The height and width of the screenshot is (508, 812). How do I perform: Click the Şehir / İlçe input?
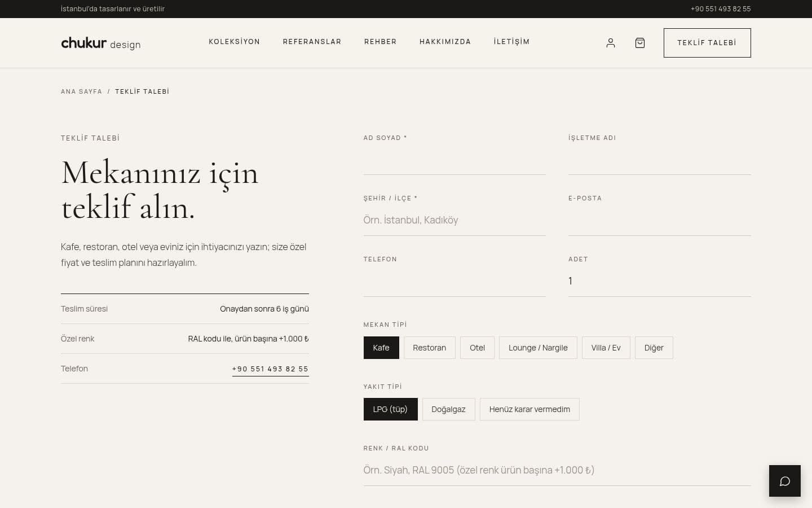pyautogui.click(x=454, y=220)
